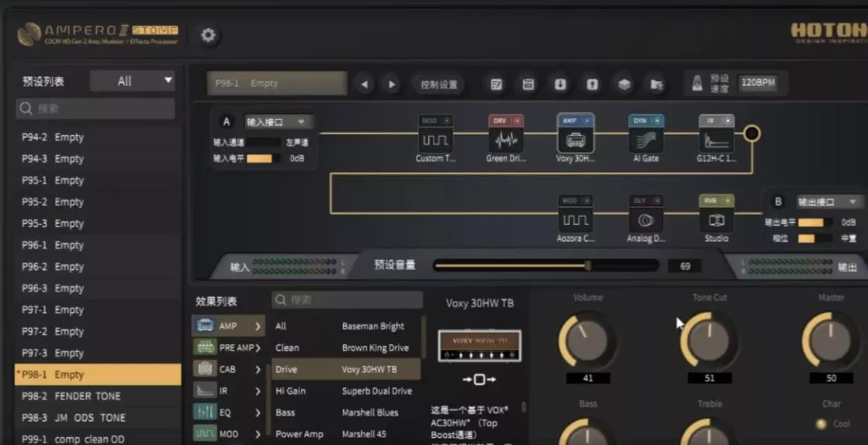Viewport: 868px width, 445px height.
Task: Select the Hi Gain amp category
Action: pyautogui.click(x=291, y=391)
